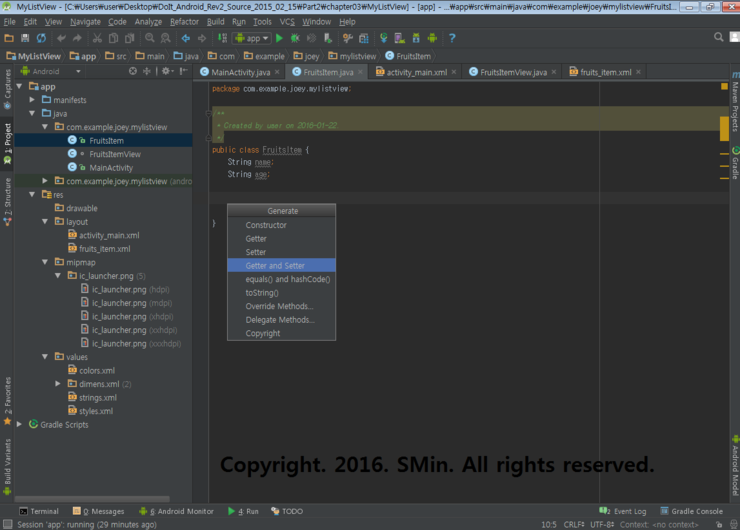740x530 pixels.
Task: Click the Project panel horizontal scrollbar
Action: click(92, 498)
